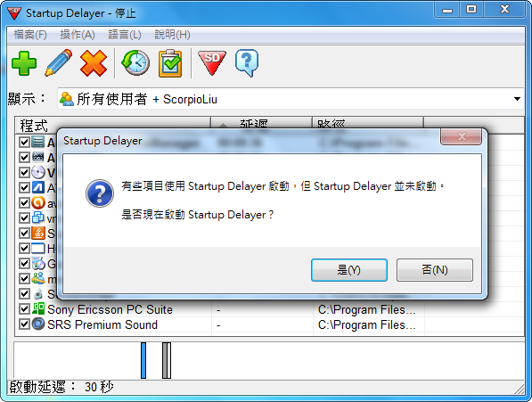Screen dimensions: 532x402
Task: Uncheck the SRS Premium Sound checkbox
Action: coord(24,324)
